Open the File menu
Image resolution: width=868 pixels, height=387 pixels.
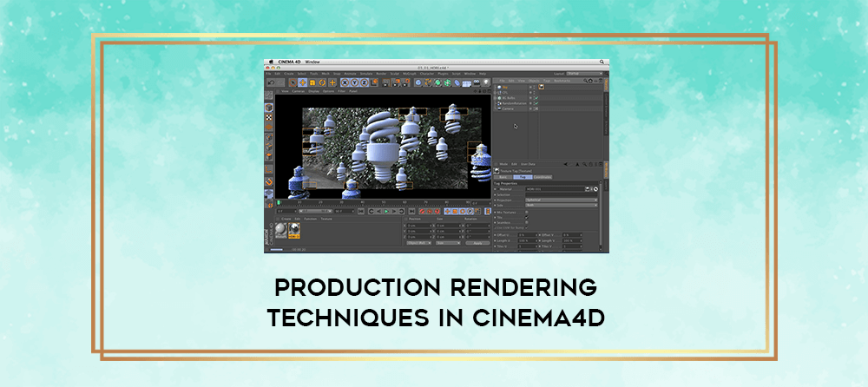coord(268,74)
